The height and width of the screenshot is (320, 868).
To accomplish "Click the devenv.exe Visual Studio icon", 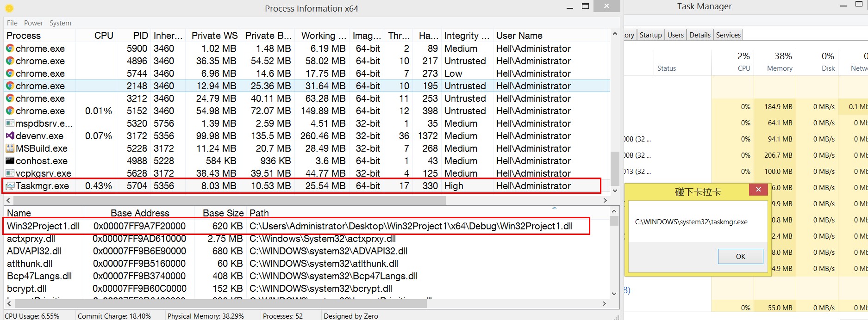I will (x=10, y=135).
